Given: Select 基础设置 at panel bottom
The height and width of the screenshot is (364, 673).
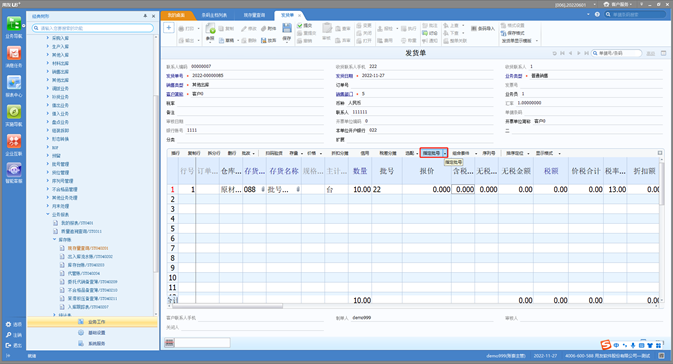Looking at the screenshot, I should (x=93, y=333).
